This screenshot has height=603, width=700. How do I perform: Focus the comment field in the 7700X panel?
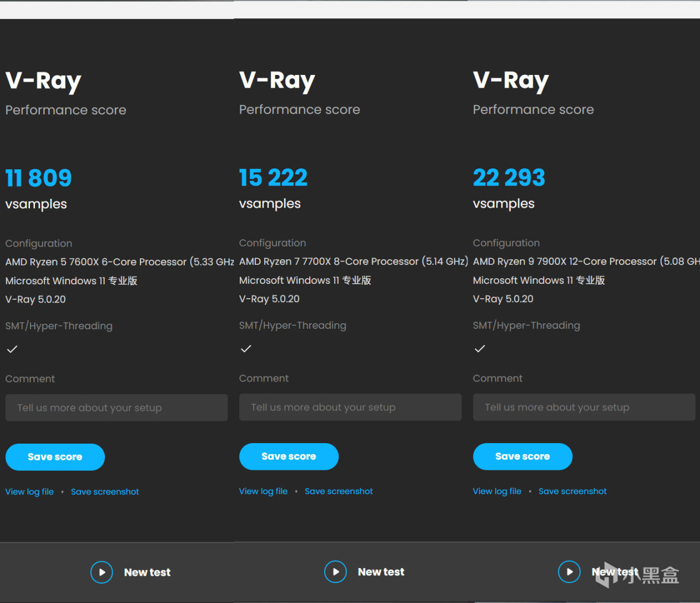coord(350,407)
